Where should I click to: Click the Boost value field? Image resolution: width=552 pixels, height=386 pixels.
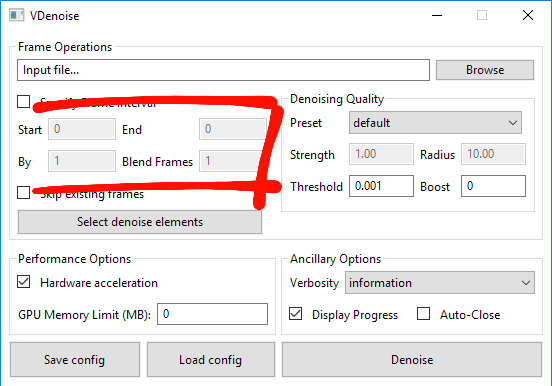[x=493, y=186]
